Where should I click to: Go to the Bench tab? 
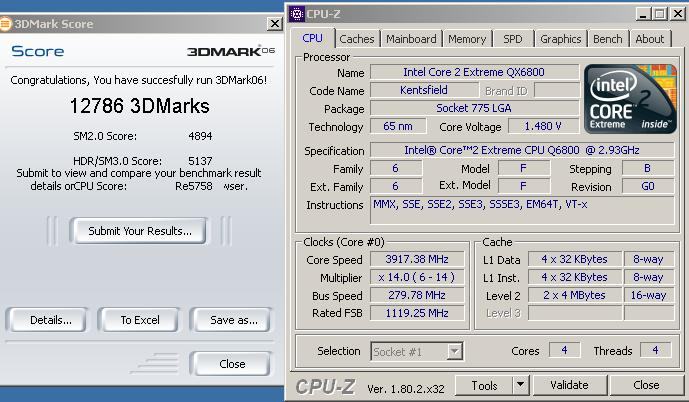point(608,39)
